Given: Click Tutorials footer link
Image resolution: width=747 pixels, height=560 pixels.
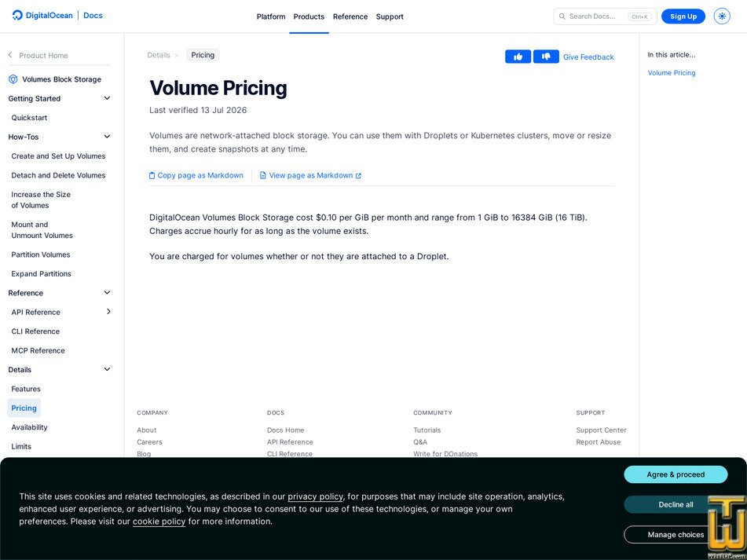Looking at the screenshot, I should coord(427,430).
